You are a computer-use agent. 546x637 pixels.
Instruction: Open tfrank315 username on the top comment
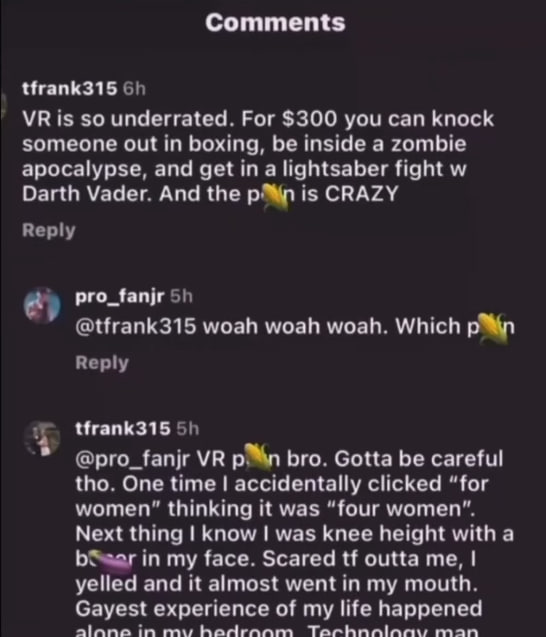pyautogui.click(x=69, y=88)
